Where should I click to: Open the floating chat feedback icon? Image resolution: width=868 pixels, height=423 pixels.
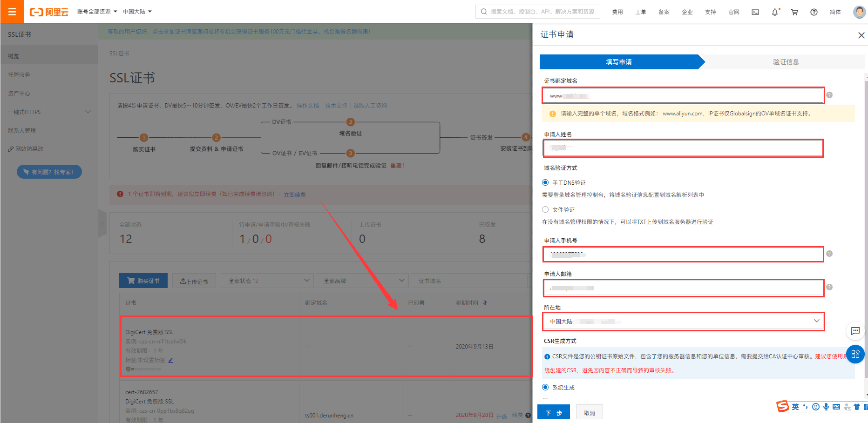[x=855, y=331]
